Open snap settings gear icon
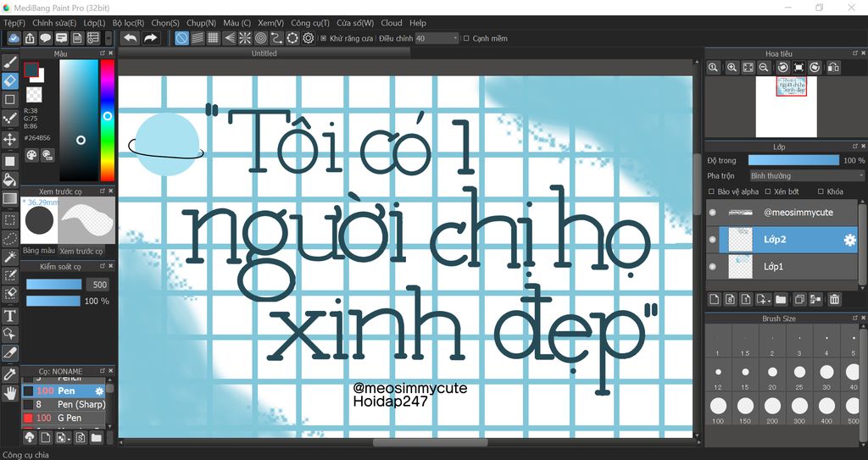This screenshot has width=868, height=460. (309, 38)
